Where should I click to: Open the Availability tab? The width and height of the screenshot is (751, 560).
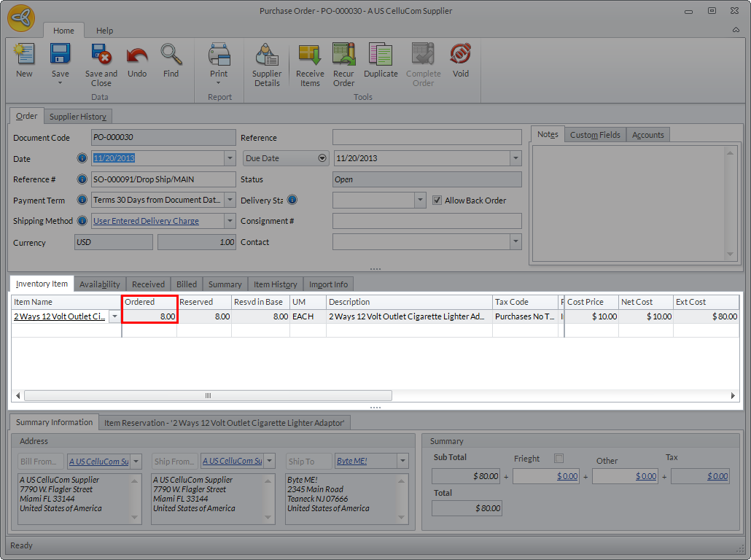(x=100, y=284)
